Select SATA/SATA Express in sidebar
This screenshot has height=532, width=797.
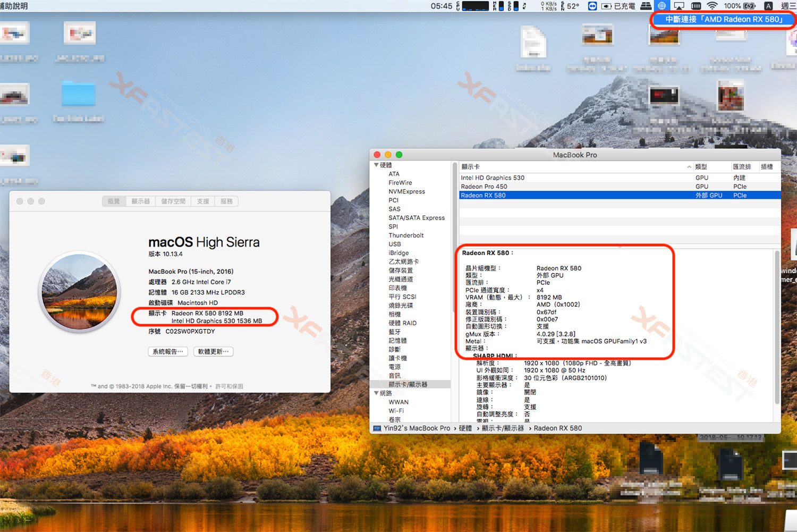(x=417, y=218)
